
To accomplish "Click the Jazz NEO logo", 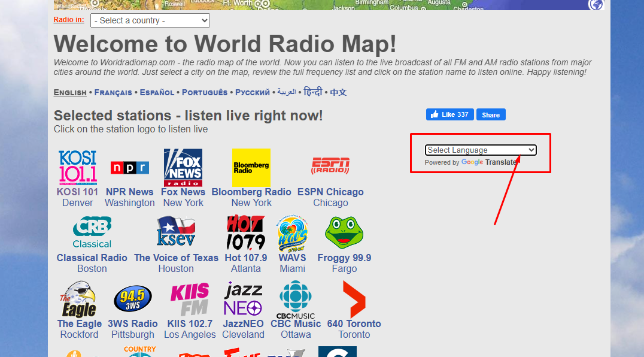I will click(x=243, y=299).
